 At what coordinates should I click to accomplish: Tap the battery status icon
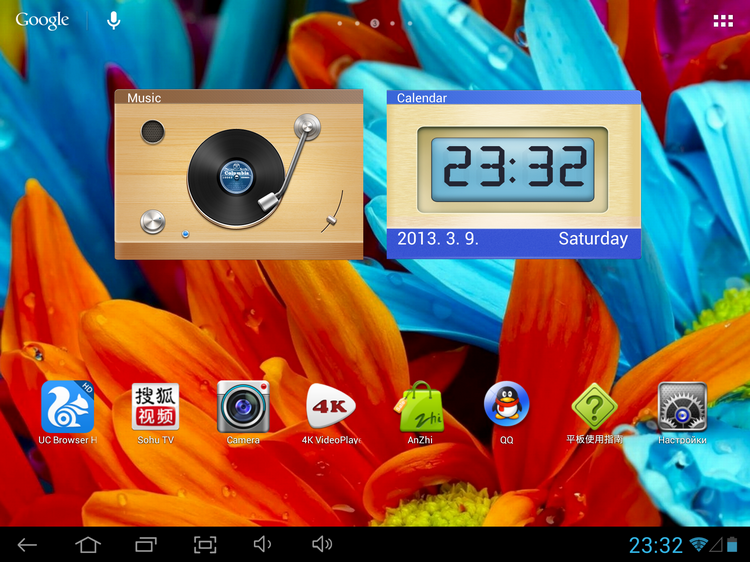pos(732,544)
